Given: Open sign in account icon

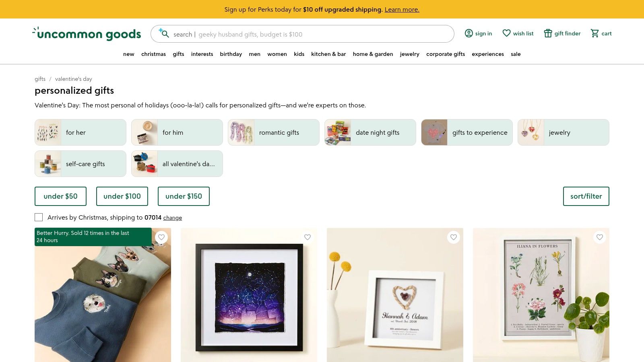Looking at the screenshot, I should (469, 33).
